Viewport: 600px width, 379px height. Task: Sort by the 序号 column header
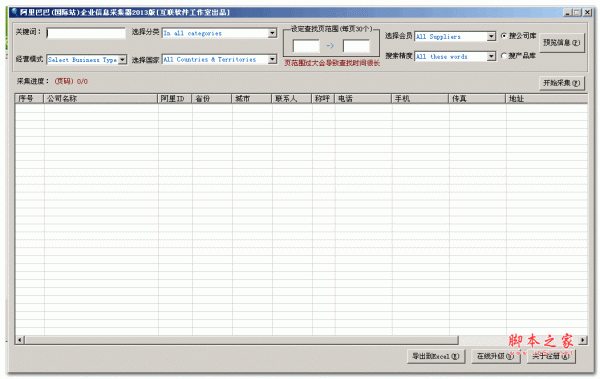tap(29, 99)
